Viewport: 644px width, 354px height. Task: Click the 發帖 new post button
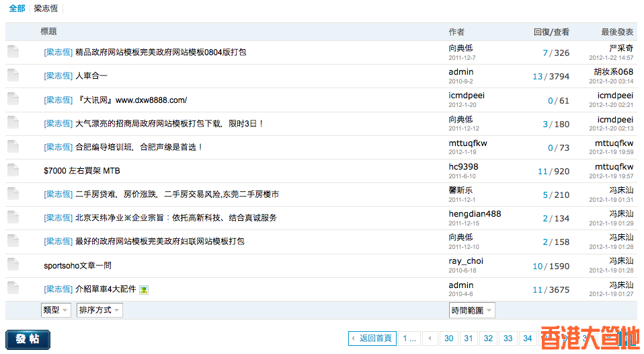tap(28, 340)
